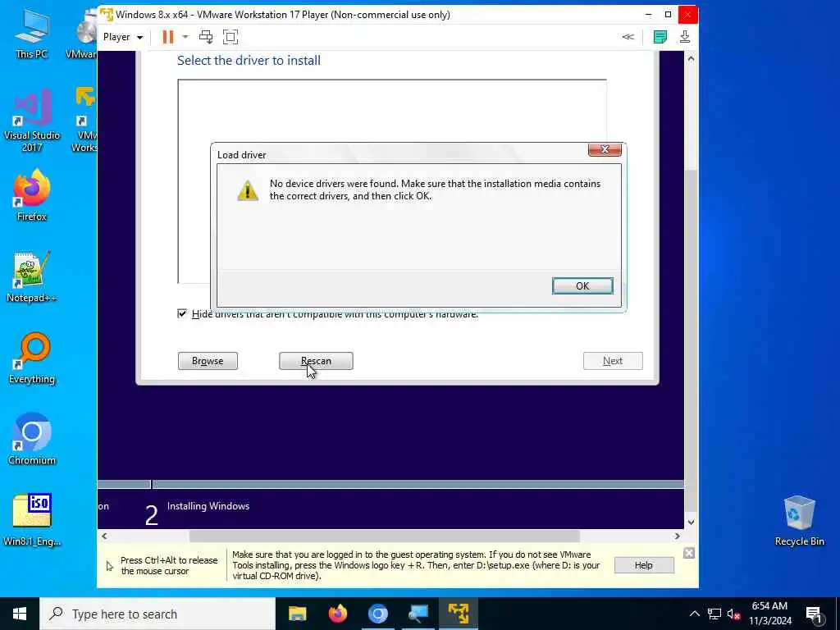The height and width of the screenshot is (630, 840).
Task: Click the horizontal scrollbar right arrow
Action: coord(677,536)
